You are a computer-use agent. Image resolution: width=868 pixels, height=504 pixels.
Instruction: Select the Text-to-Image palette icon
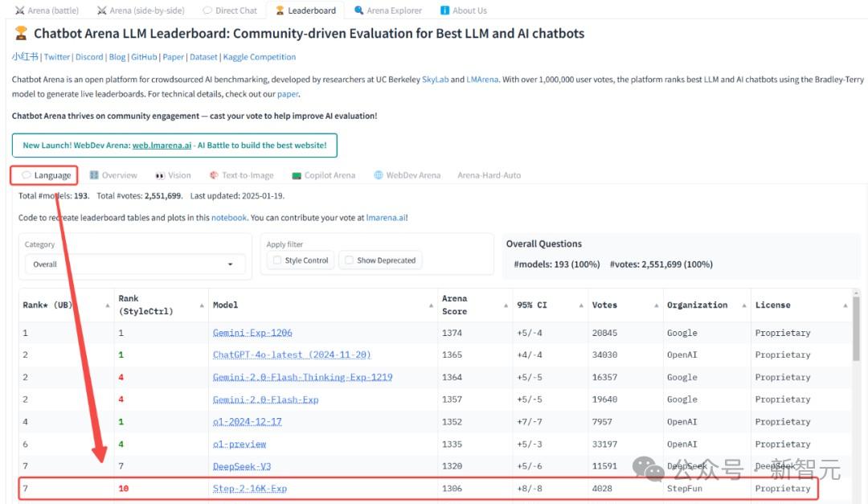coord(214,175)
